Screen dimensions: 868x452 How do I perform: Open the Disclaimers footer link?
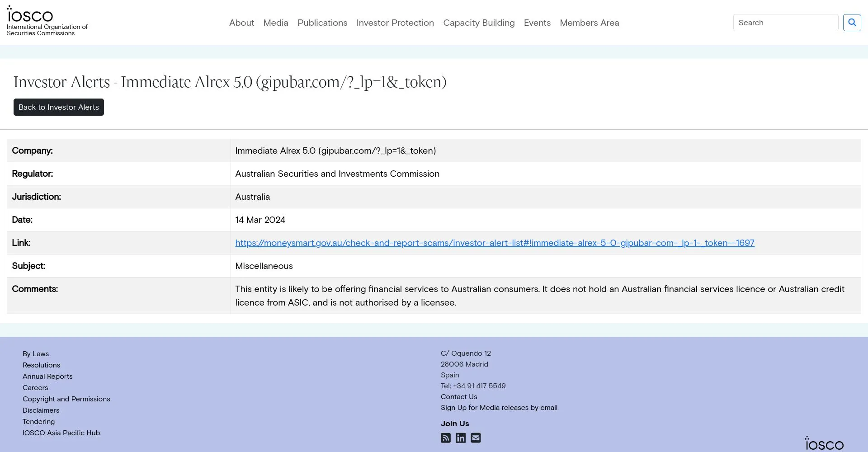(x=41, y=410)
